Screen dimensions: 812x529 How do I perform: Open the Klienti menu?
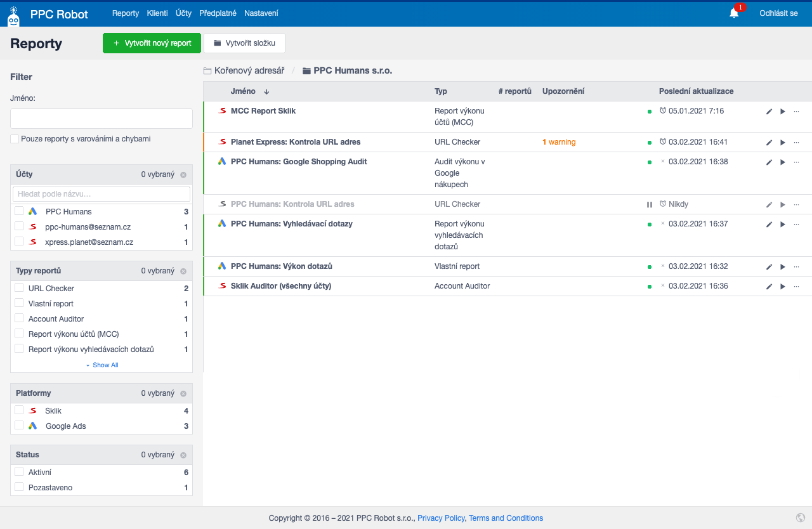(x=157, y=13)
